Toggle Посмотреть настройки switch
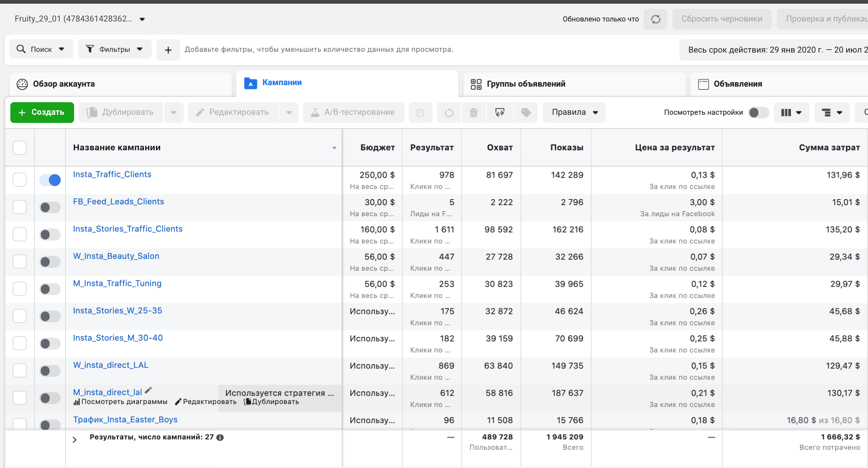 point(758,113)
